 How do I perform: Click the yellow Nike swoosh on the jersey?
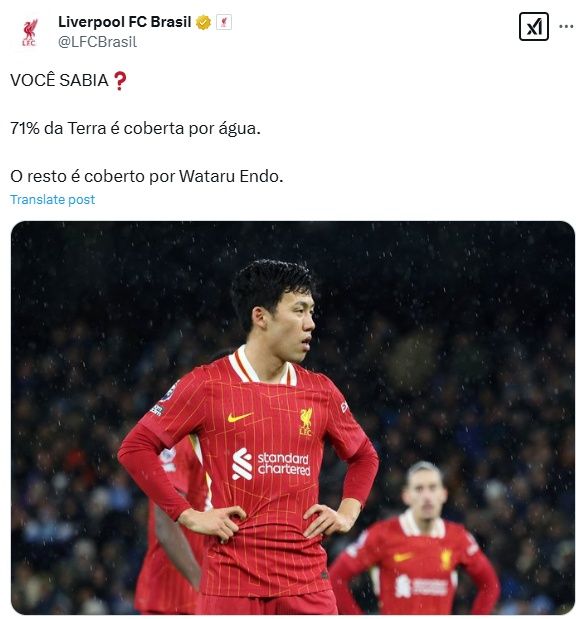click(x=240, y=417)
